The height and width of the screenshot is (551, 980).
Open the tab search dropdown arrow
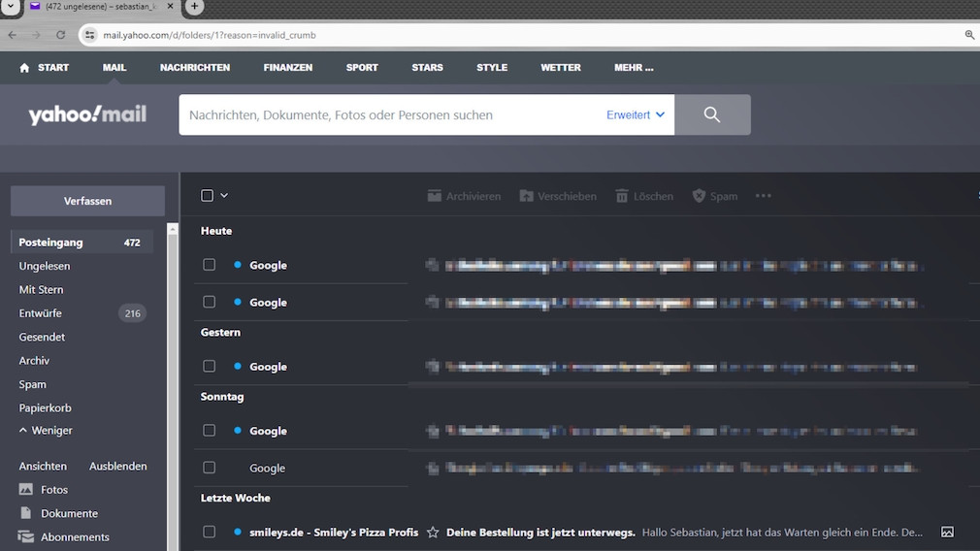pyautogui.click(x=11, y=6)
